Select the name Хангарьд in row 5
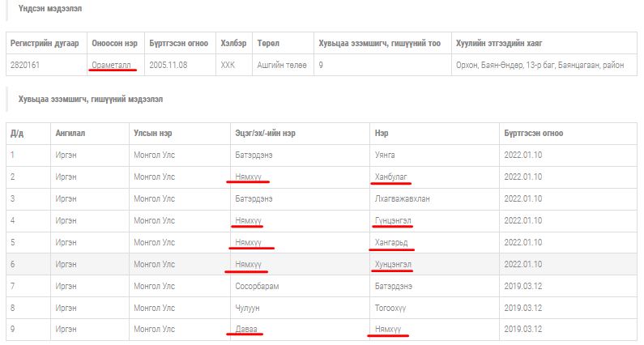Screen dimensions: 644x345 394,241
